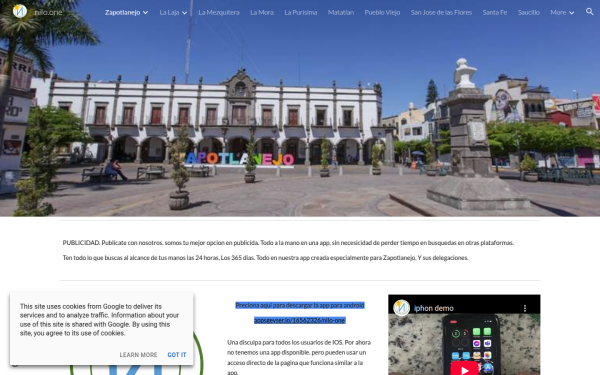Viewport: 600px width, 375px height.
Task: Go to the Santa Fe page
Action: (x=494, y=13)
